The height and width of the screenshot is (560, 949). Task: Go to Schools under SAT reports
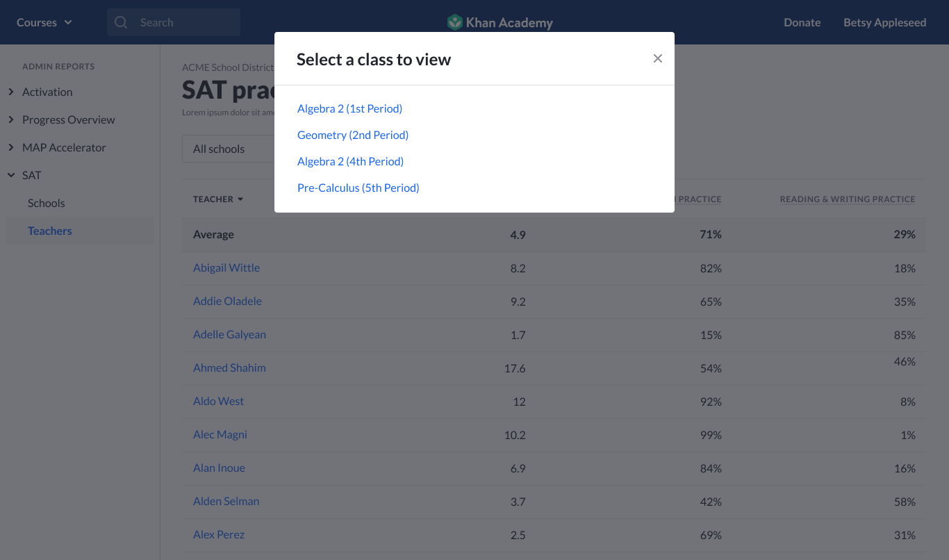coord(47,203)
